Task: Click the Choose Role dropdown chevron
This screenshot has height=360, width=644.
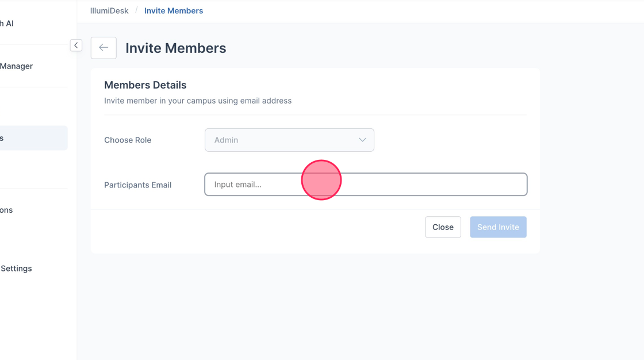Action: (362, 140)
